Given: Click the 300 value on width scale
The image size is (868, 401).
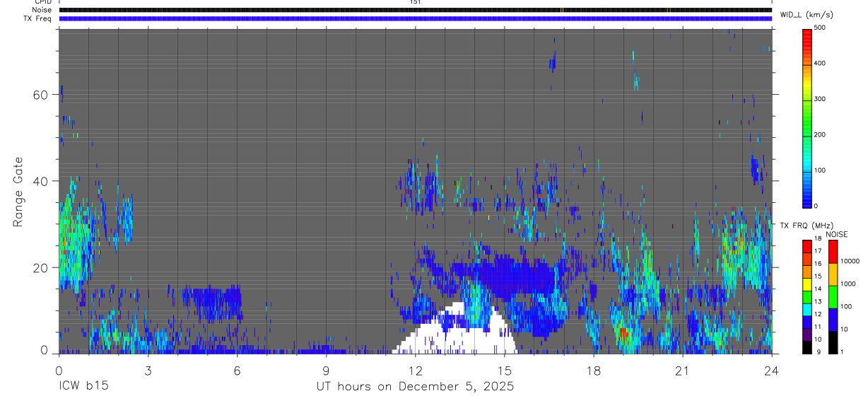Looking at the screenshot, I should tap(821, 99).
